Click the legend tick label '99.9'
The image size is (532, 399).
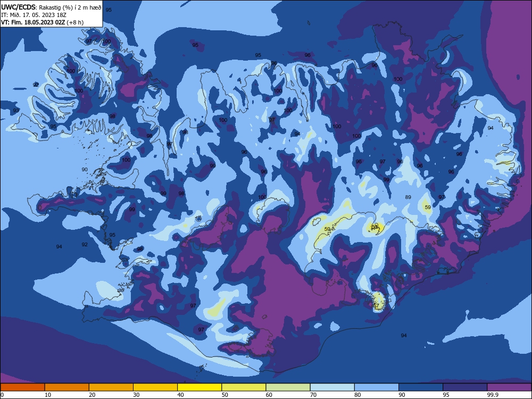[493, 395]
